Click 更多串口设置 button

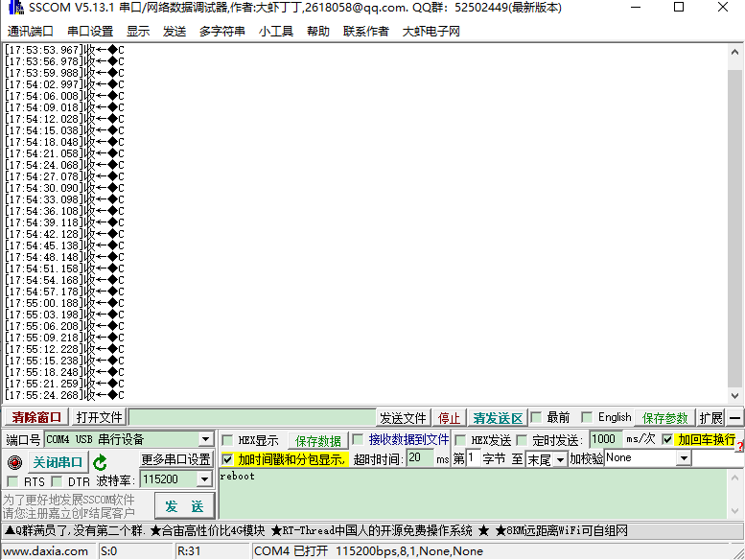pos(175,459)
